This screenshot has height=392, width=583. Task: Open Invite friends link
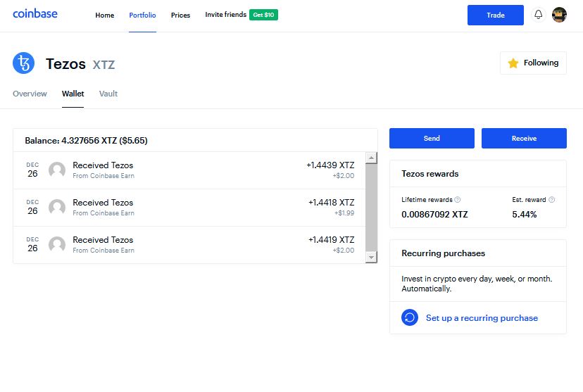point(226,15)
